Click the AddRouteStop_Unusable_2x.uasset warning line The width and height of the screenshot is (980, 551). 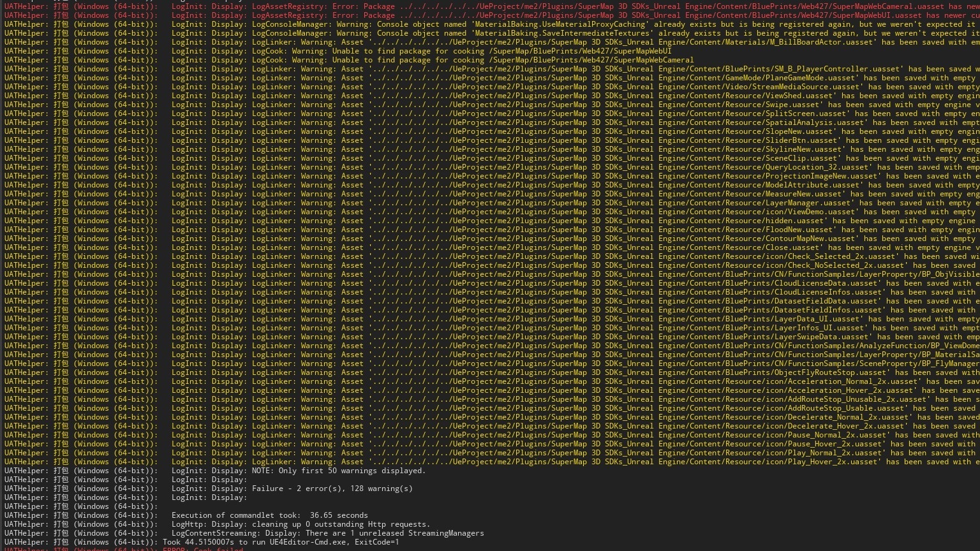click(492, 399)
